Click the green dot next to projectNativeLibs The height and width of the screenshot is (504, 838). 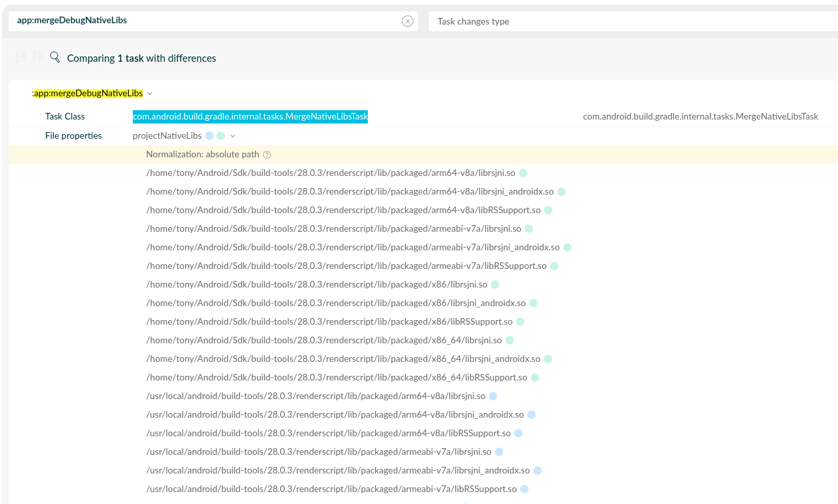click(x=220, y=136)
